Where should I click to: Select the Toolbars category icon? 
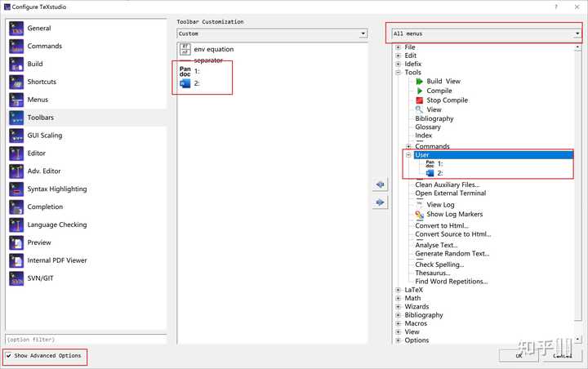point(16,118)
